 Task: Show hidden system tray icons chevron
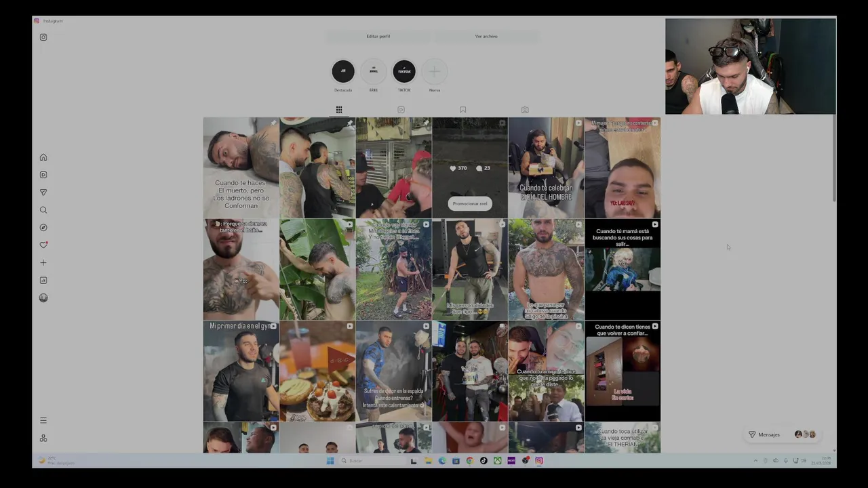click(x=755, y=461)
